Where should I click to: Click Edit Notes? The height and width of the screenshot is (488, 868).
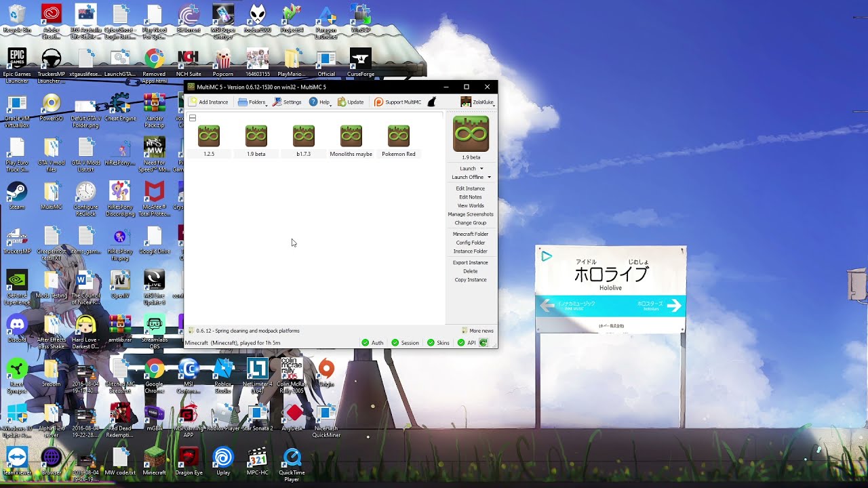[471, 197]
